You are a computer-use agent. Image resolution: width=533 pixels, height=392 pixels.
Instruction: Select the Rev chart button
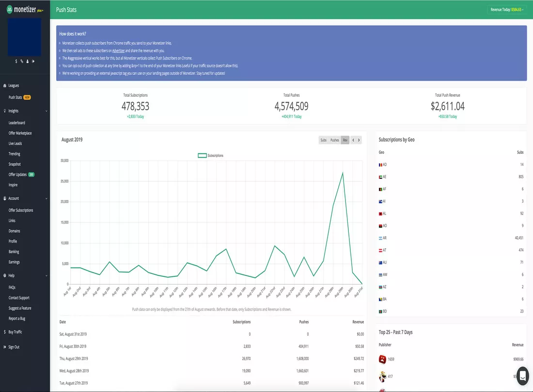[345, 140]
